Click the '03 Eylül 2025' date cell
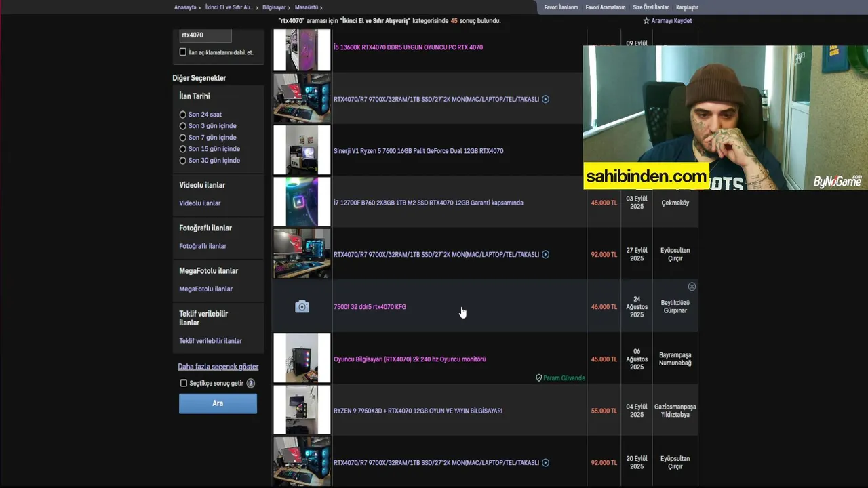 [637, 203]
